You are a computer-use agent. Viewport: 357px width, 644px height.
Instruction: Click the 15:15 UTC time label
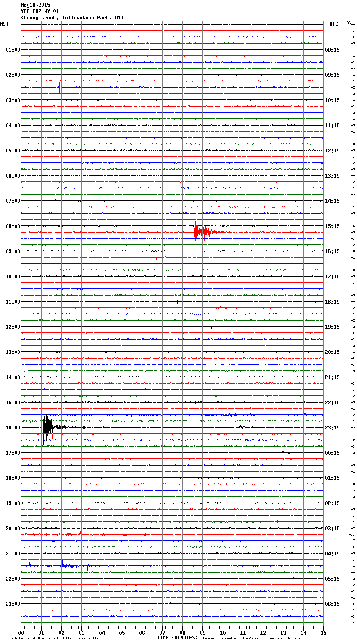tap(332, 226)
